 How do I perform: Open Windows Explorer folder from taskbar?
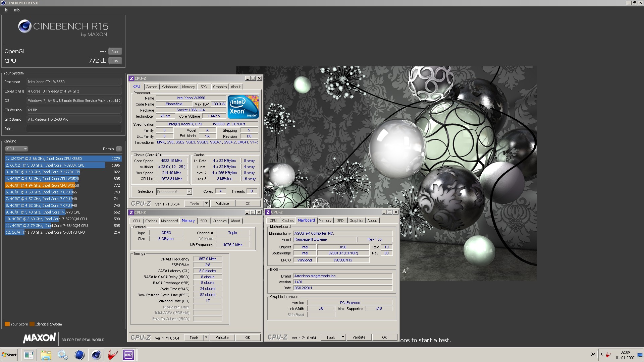46,355
